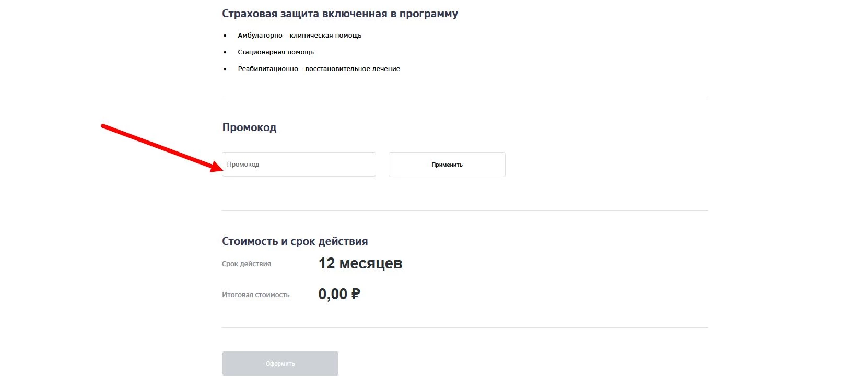Click the 12 месяцев duration value
Image resolution: width=868 pixels, height=387 pixels.
pyautogui.click(x=360, y=263)
